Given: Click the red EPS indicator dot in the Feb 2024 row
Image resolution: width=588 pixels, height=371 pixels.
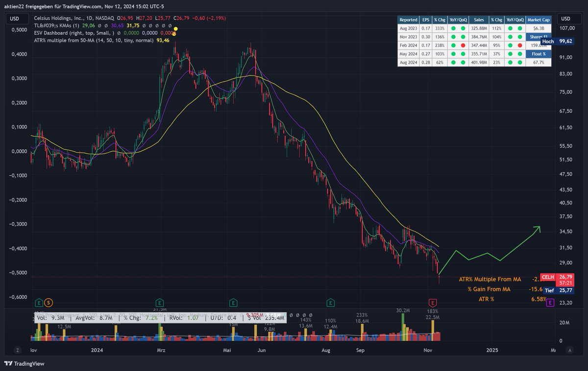Looking at the screenshot, I should click(x=463, y=45).
